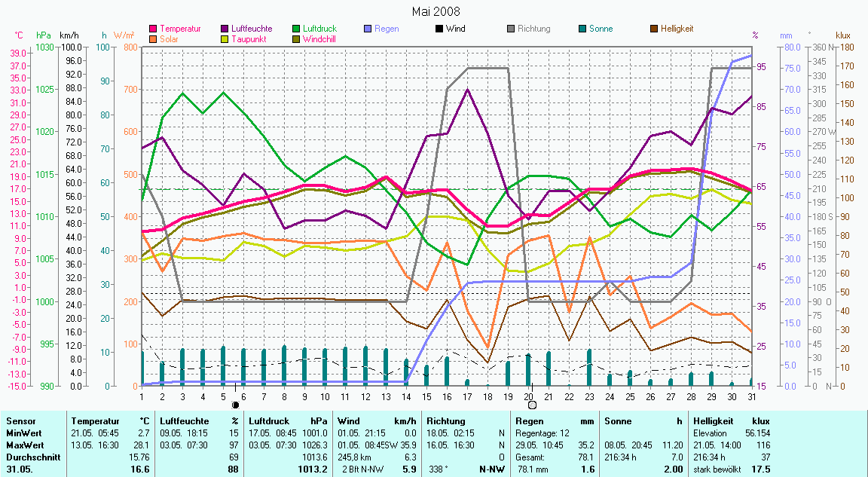Screen dimensions: 868x477
Task: Click the klux axis unit label
Action: [x=843, y=35]
